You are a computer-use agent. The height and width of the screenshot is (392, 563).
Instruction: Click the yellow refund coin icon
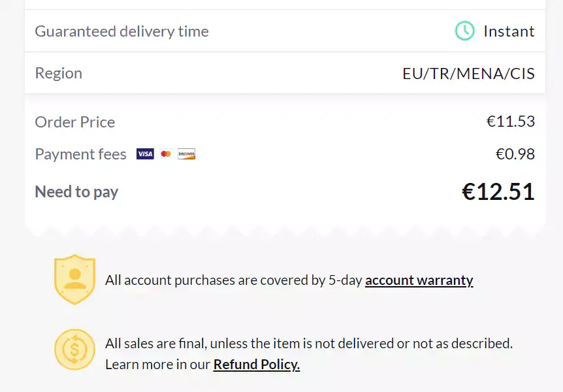[74, 350]
